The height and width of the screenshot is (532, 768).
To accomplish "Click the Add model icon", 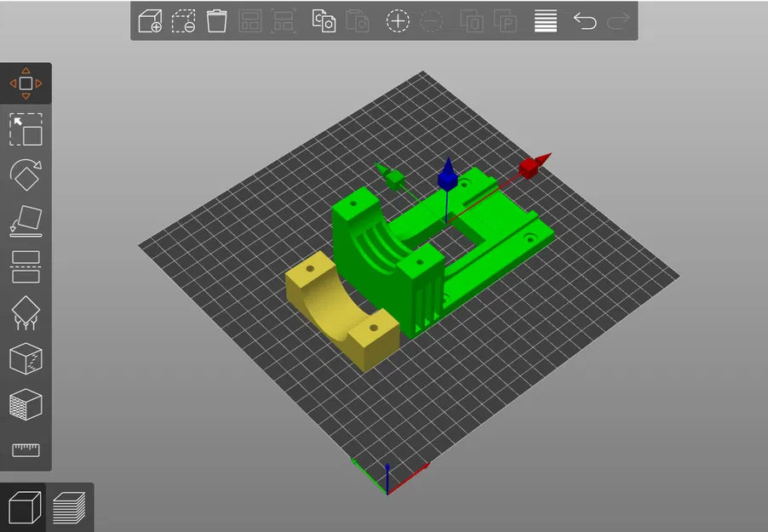I will tap(150, 21).
